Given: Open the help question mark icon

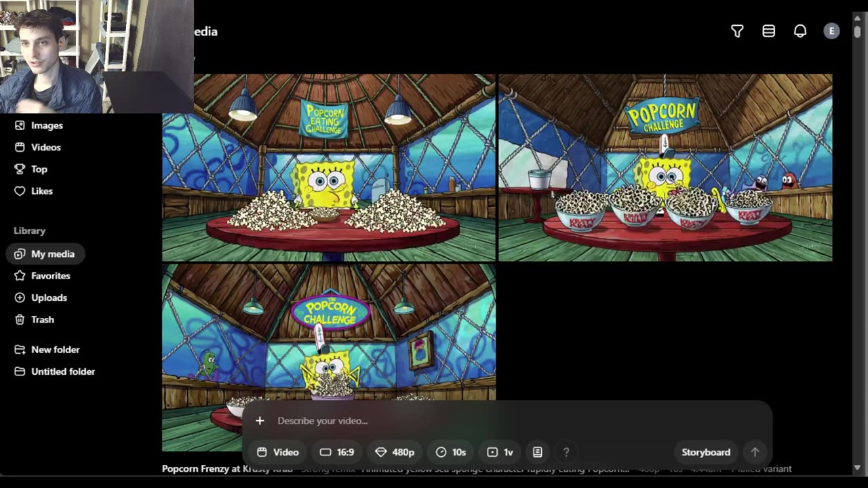Looking at the screenshot, I should coord(566,452).
